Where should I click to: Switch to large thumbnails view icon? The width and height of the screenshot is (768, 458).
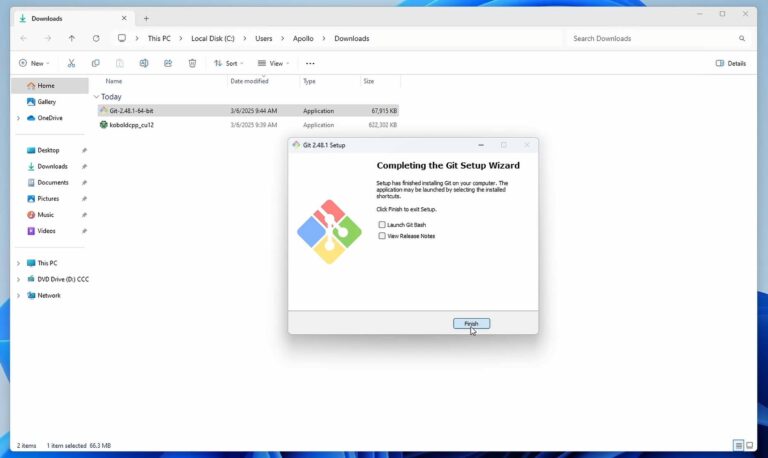click(749, 445)
